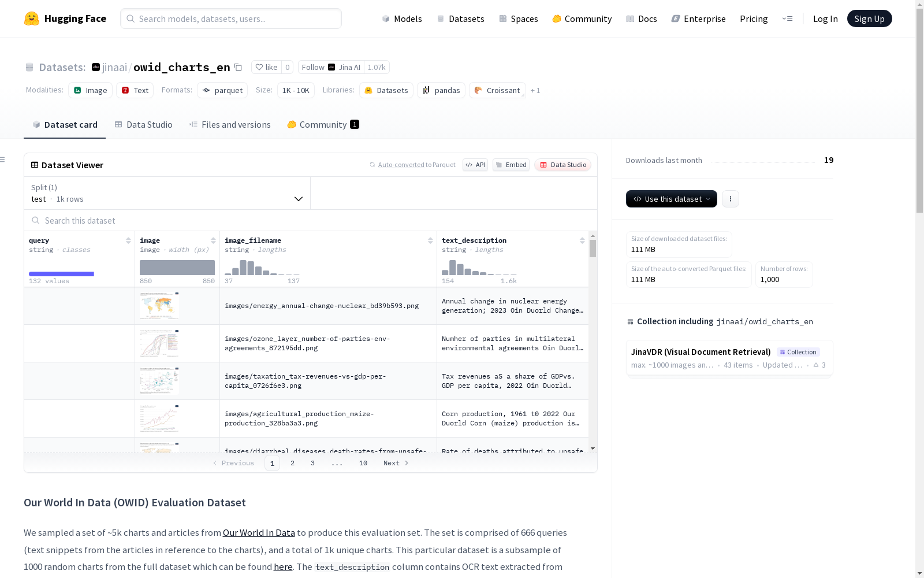Viewport: 924px width, 578px height.
Task: Show the +1 more libraries
Action: [535, 90]
